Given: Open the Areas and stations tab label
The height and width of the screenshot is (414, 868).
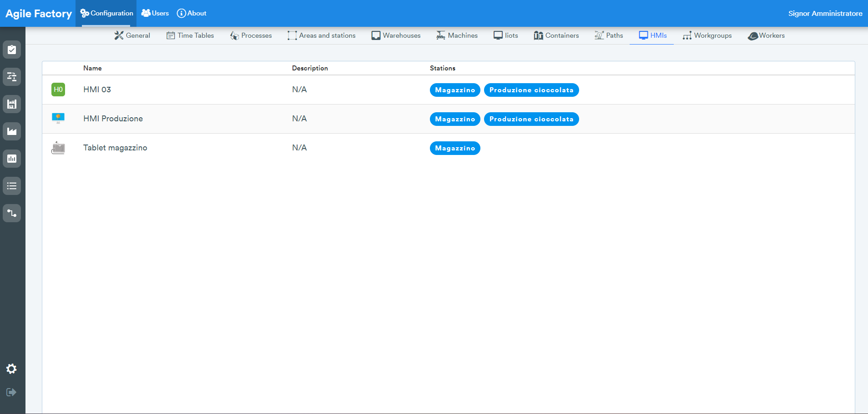Looking at the screenshot, I should [328, 35].
